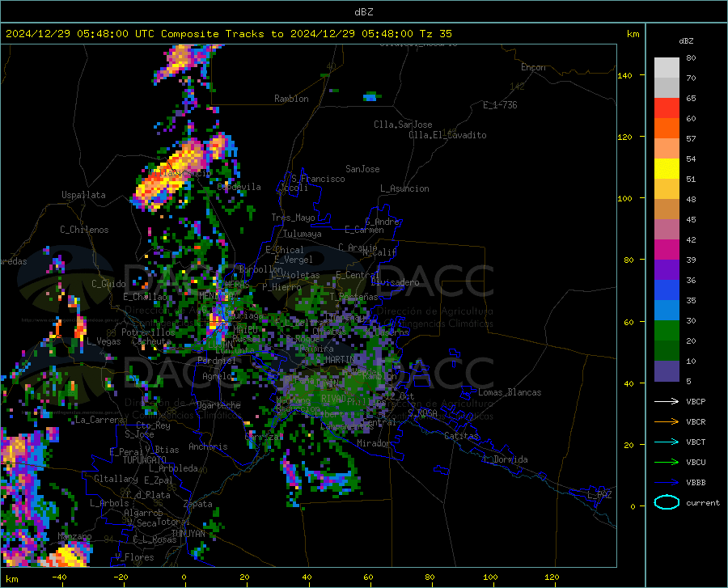Click the L_Vegas place label
The image size is (728, 588).
pos(104,341)
